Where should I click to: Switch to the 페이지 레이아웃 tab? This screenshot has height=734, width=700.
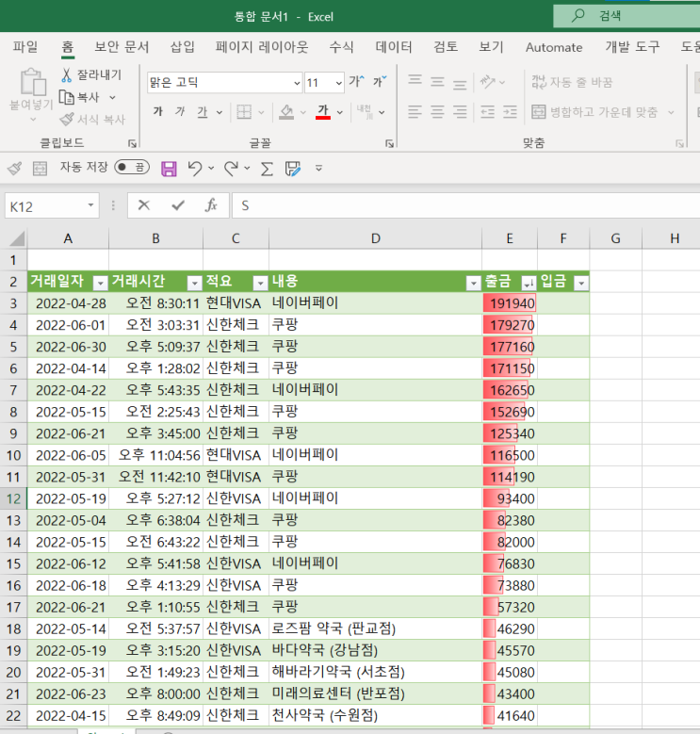click(x=262, y=47)
